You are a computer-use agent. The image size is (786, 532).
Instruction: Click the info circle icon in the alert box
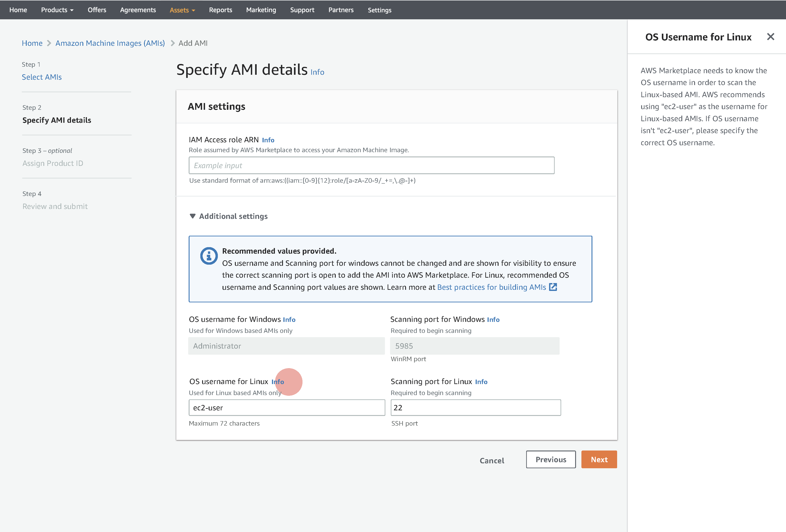point(209,256)
